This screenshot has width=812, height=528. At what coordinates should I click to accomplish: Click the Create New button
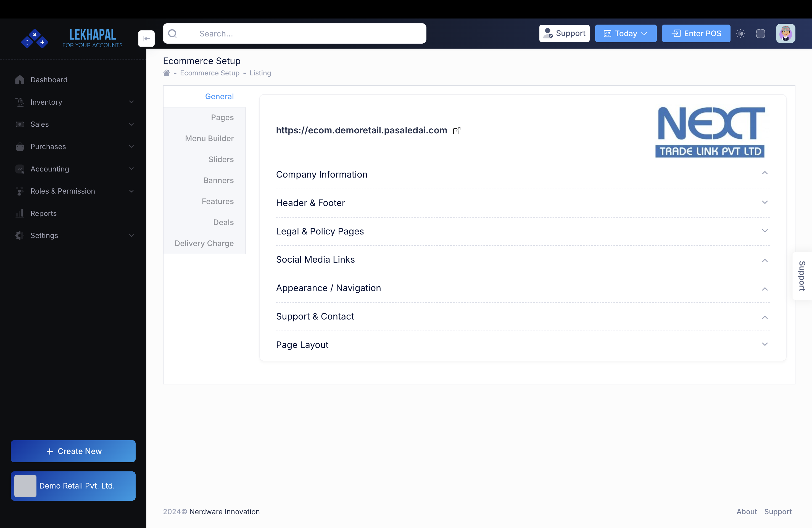click(73, 451)
